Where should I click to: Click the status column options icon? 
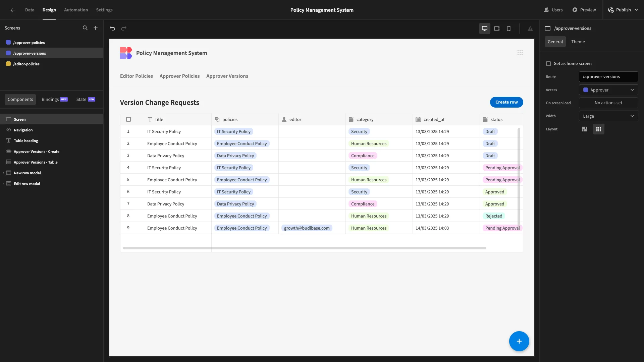pos(485,120)
